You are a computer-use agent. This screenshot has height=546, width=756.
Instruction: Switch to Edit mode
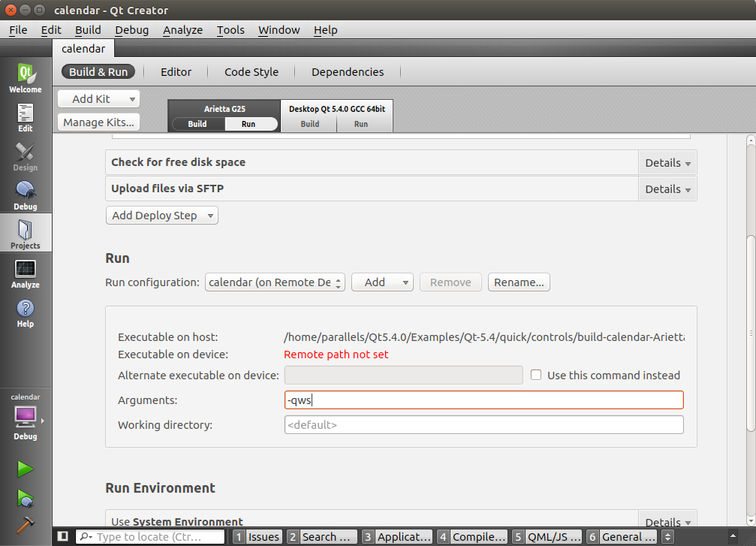[26, 118]
